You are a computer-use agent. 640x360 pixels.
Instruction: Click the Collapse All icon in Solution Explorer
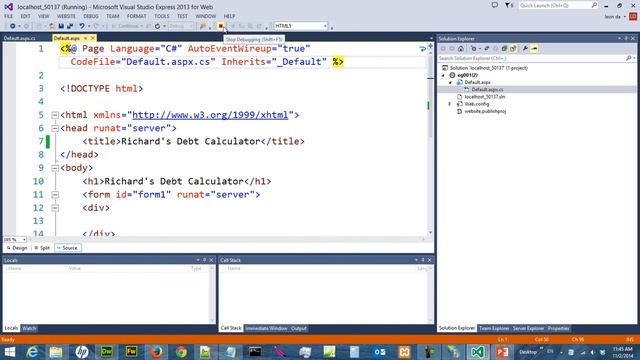(504, 49)
